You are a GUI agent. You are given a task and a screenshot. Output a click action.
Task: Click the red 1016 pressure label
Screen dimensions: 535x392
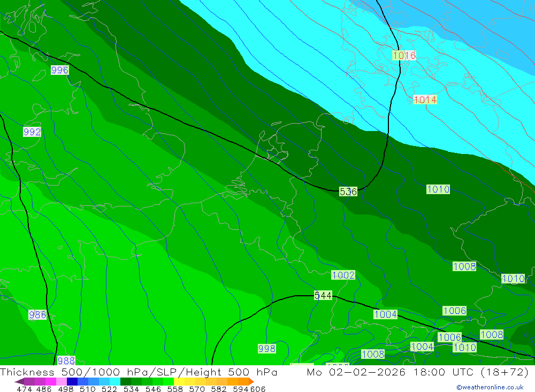pyautogui.click(x=404, y=55)
